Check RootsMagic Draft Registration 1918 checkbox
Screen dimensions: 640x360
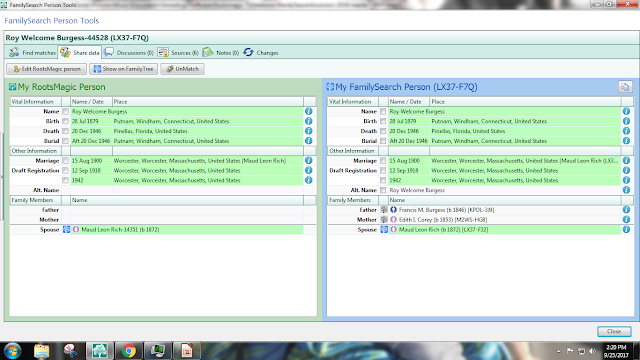(65, 171)
